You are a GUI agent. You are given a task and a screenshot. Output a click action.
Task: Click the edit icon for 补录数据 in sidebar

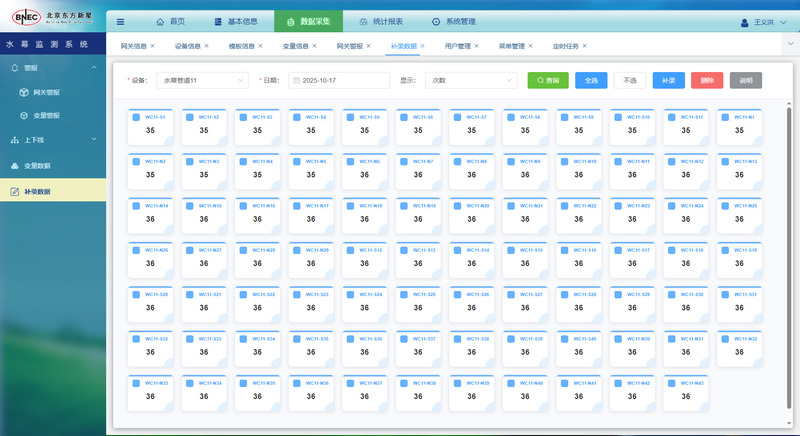[x=15, y=191]
